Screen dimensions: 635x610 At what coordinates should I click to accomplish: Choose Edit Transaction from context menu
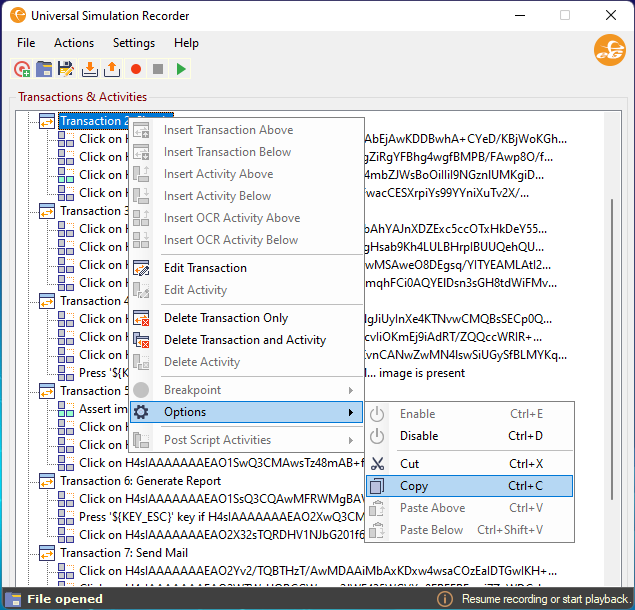click(205, 268)
